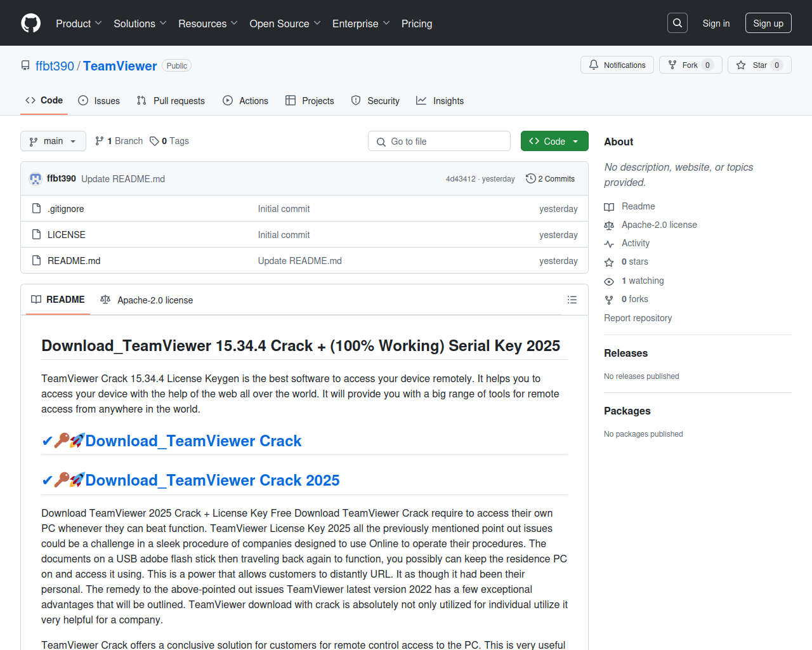Open the TeamViewer repository name link
The height and width of the screenshot is (650, 812).
coord(120,66)
